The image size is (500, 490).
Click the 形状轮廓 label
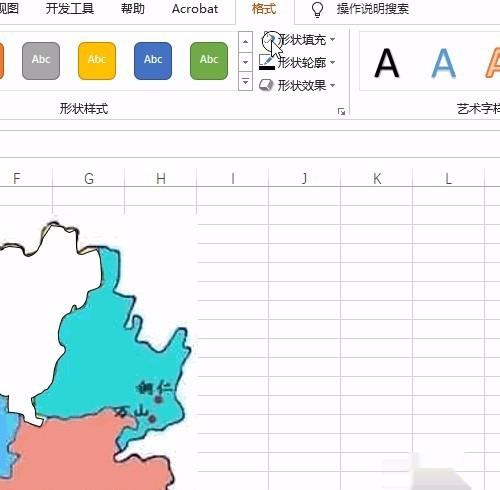click(x=302, y=62)
